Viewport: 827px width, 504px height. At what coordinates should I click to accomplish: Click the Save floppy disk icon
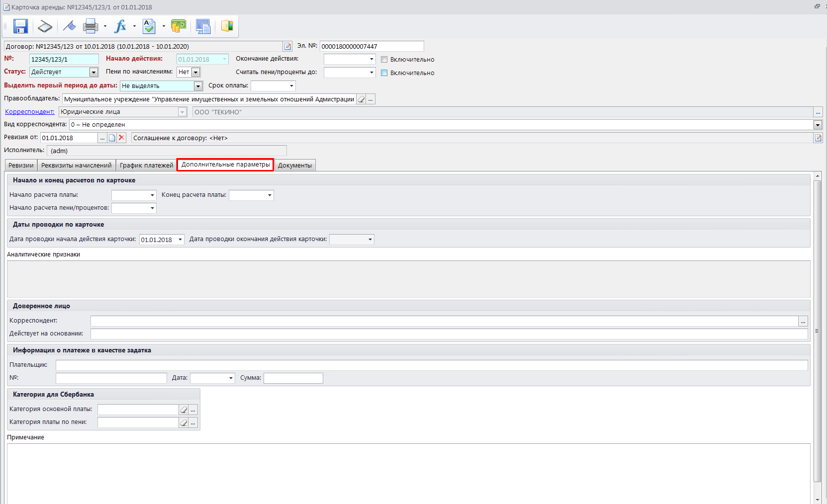pyautogui.click(x=20, y=26)
